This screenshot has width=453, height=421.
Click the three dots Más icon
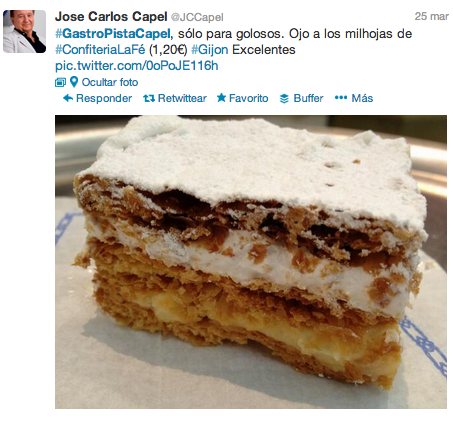tap(341, 98)
